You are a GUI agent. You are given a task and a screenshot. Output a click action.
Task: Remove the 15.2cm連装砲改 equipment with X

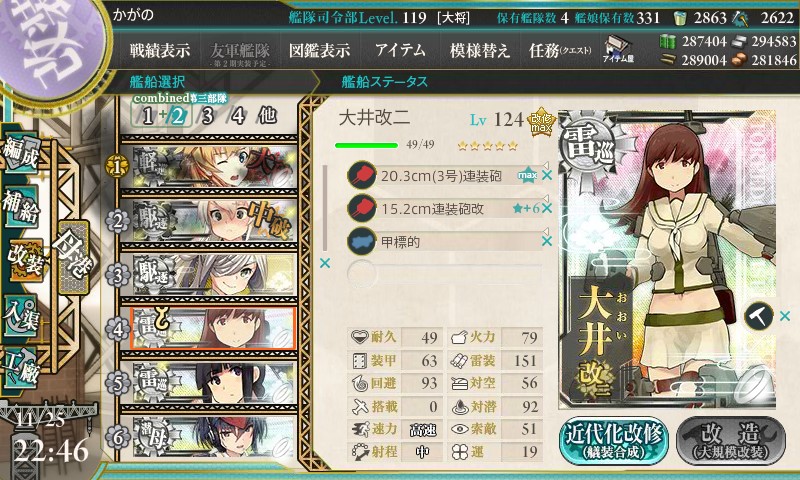click(x=547, y=208)
